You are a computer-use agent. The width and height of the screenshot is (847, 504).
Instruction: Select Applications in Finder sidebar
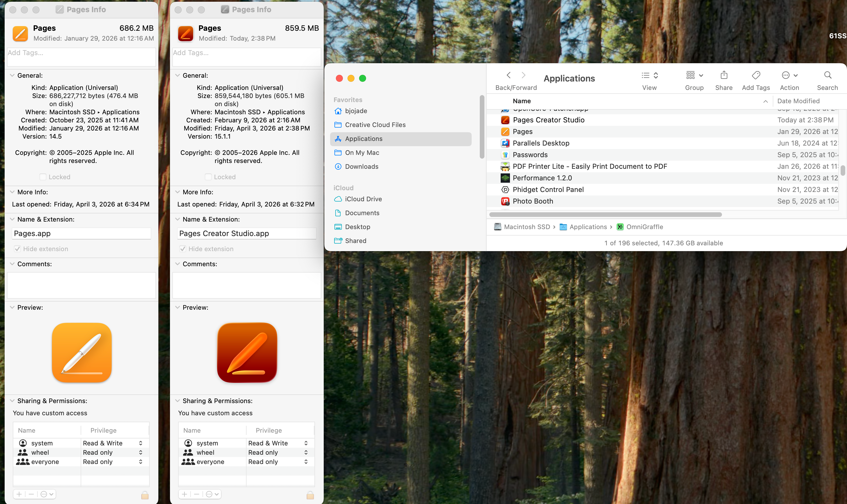click(401, 139)
